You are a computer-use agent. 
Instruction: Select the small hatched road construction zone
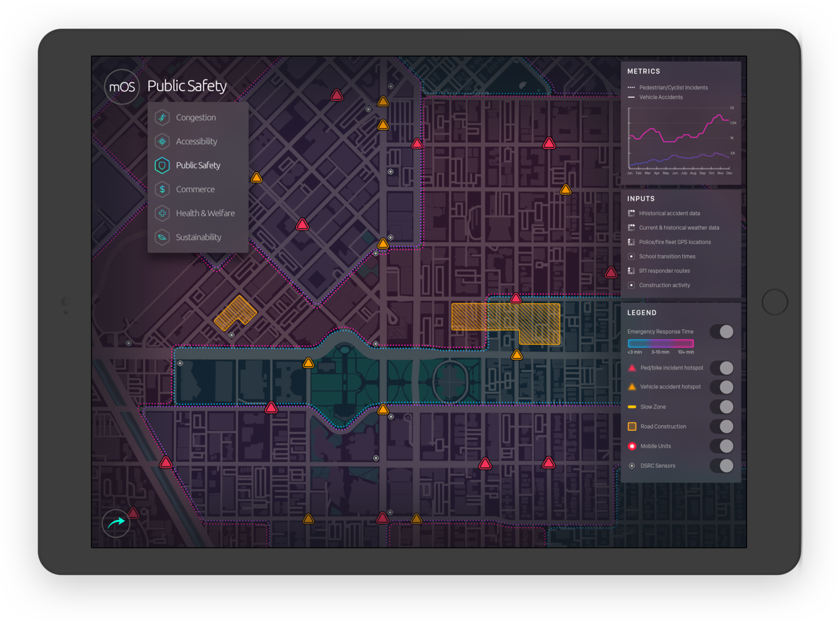click(235, 313)
